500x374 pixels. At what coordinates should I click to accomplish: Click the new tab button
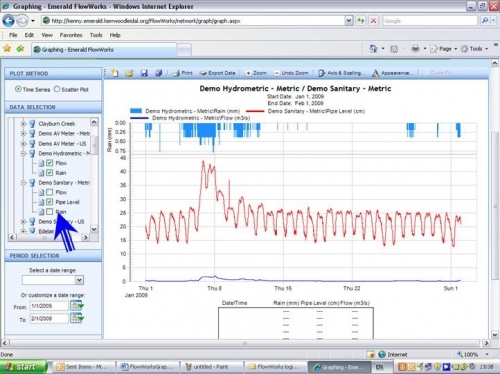(x=184, y=50)
